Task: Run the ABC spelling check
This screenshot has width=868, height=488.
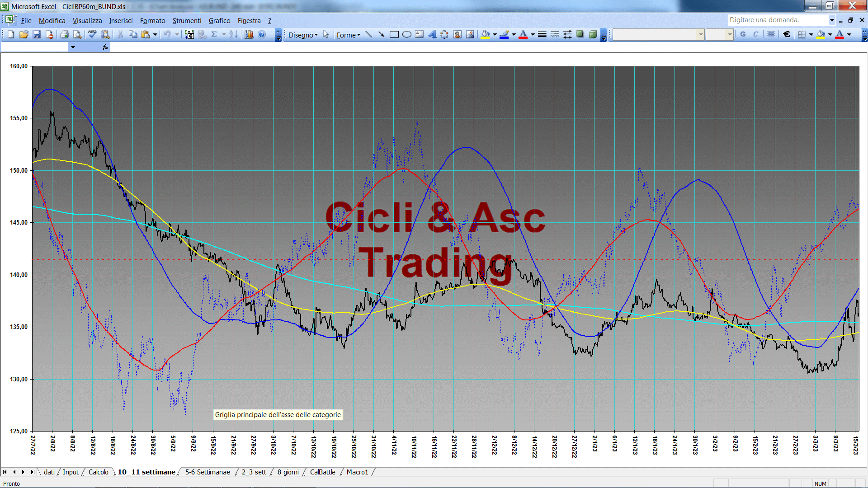Action: click(93, 34)
